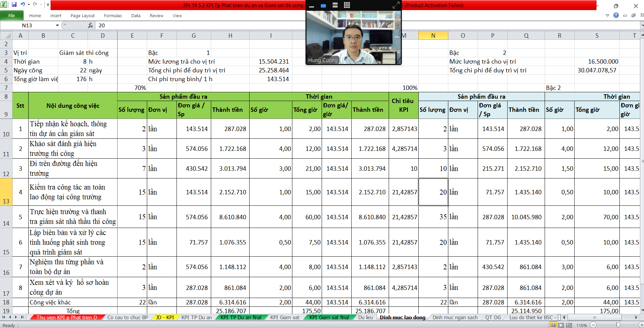Screen dimensions: 644x328
Task: Switch to the KPI Giam sat final sheet
Action: pyautogui.click(x=329, y=318)
